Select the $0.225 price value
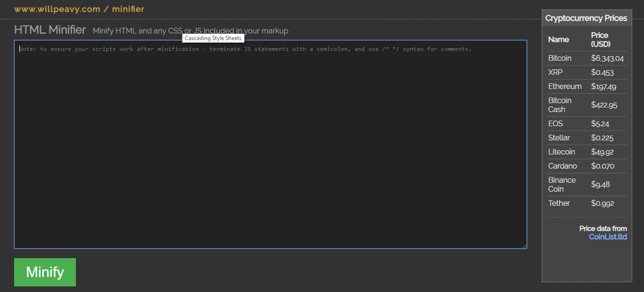 (602, 138)
